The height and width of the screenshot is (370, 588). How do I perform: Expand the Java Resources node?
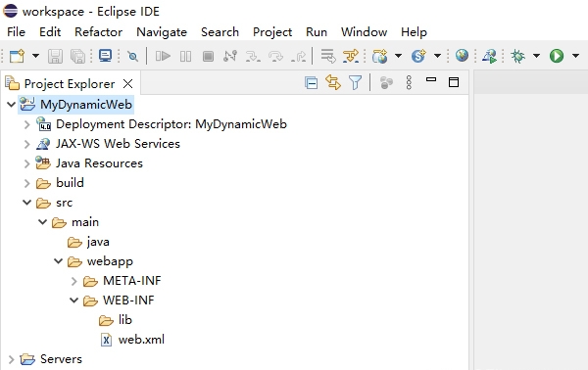(x=26, y=163)
